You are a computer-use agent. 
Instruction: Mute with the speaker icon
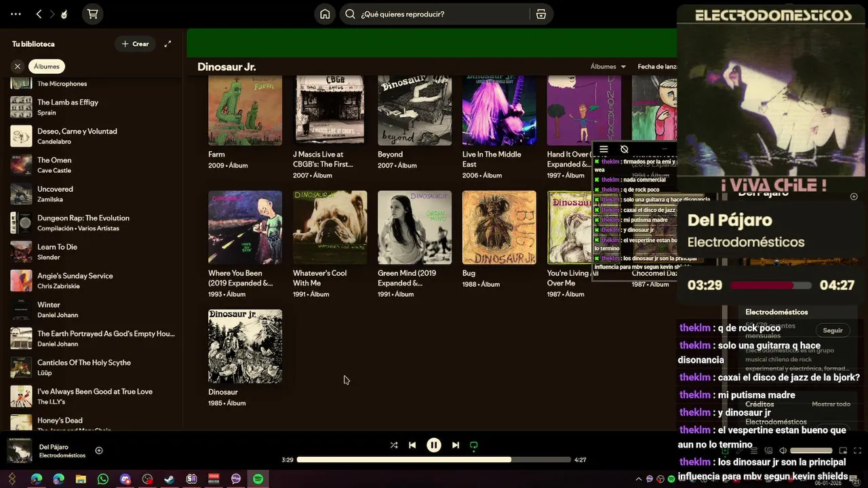point(783,451)
